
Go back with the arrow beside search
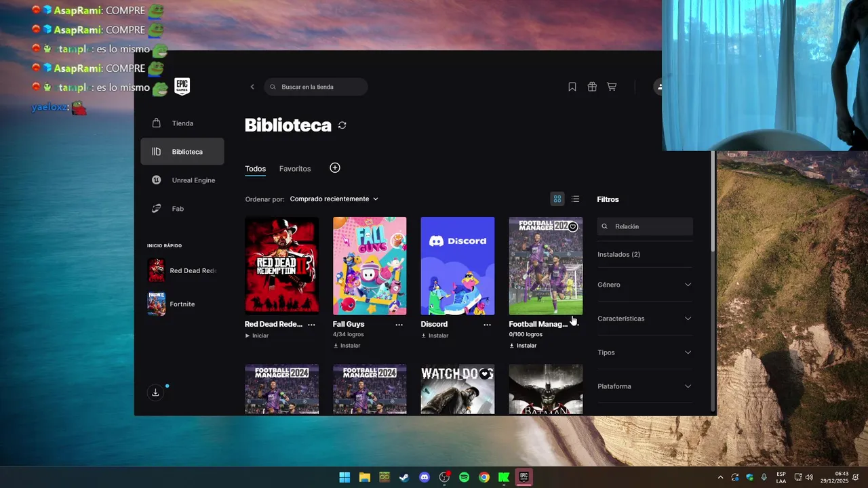(x=252, y=87)
